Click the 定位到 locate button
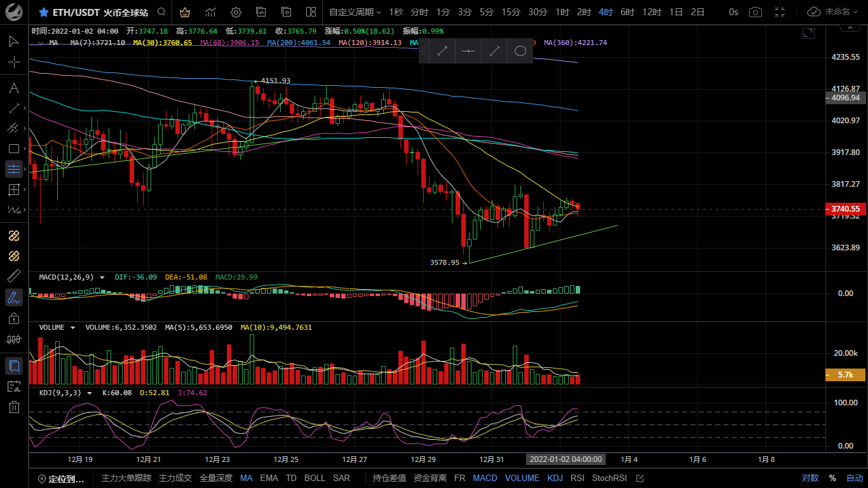Image resolution: width=868 pixels, height=488 pixels. click(x=62, y=478)
